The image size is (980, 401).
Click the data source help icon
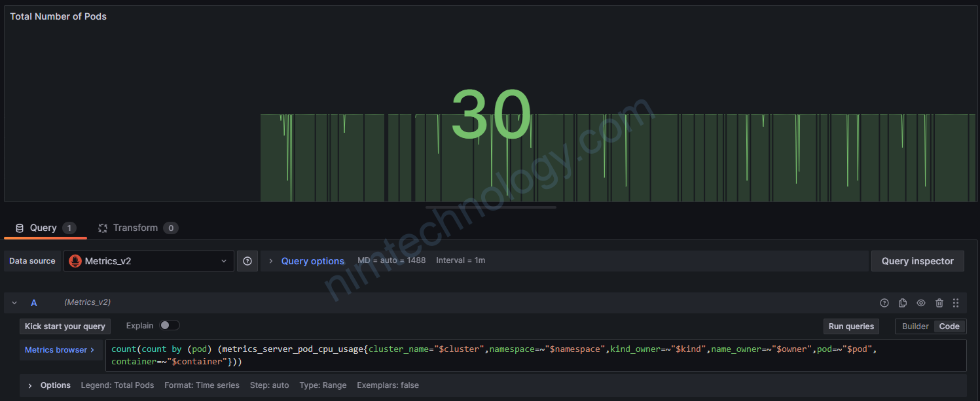[247, 261]
